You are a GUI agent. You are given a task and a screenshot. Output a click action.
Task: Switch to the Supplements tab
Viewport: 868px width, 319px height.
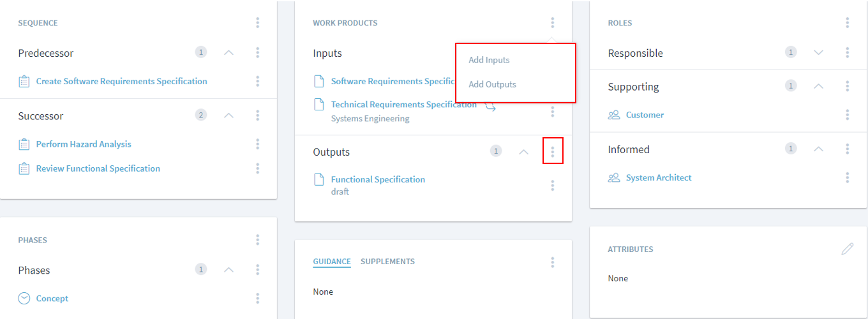(387, 262)
